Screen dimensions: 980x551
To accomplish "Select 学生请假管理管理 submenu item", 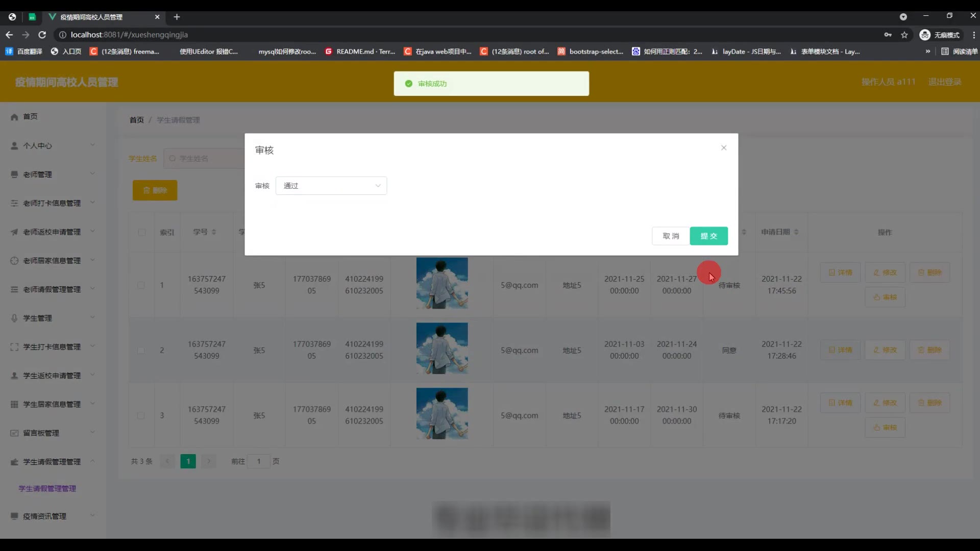I will pyautogui.click(x=47, y=489).
